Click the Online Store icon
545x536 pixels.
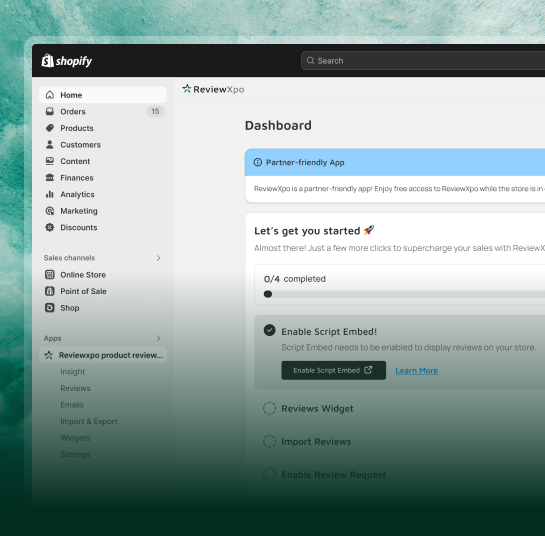tap(50, 275)
